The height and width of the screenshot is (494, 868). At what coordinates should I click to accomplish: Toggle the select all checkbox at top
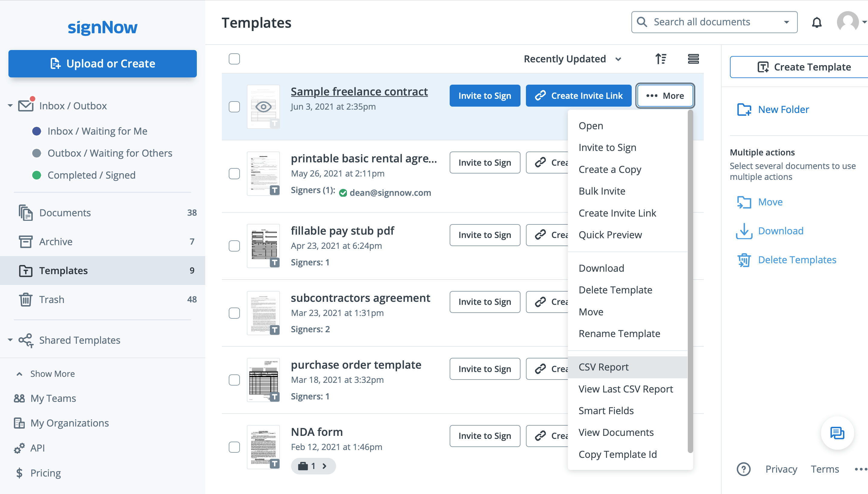click(x=234, y=59)
